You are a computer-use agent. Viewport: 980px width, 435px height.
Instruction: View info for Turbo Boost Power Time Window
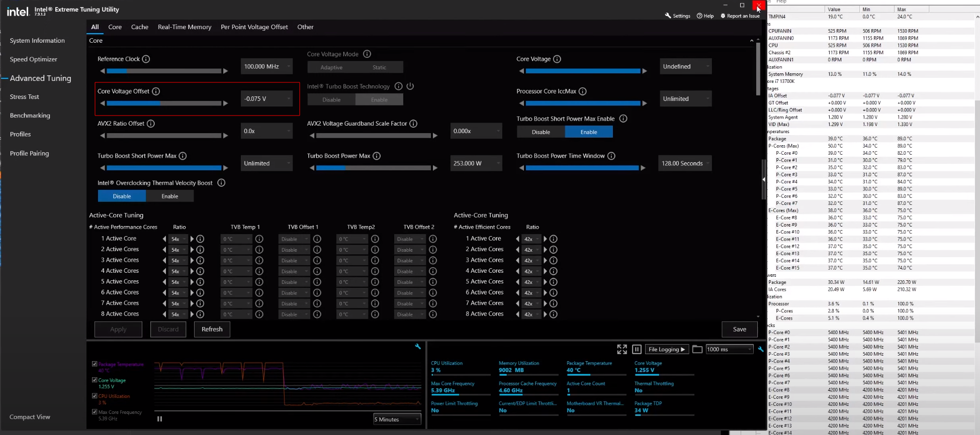pos(611,156)
